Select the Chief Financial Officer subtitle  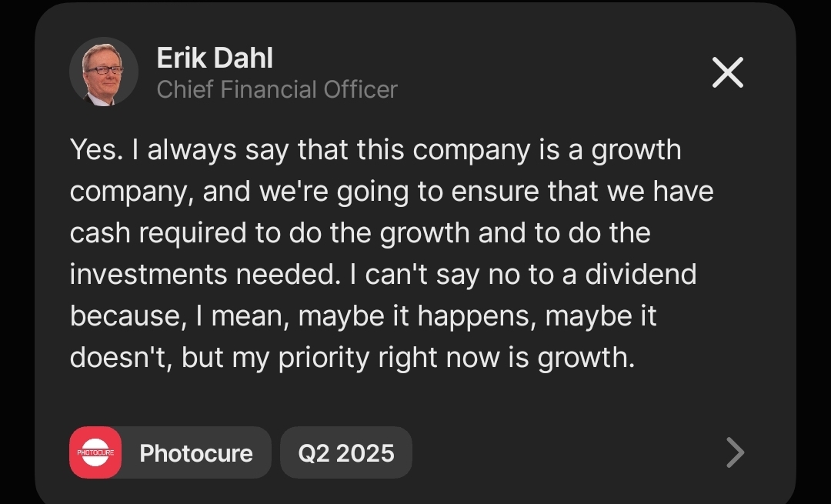click(277, 89)
